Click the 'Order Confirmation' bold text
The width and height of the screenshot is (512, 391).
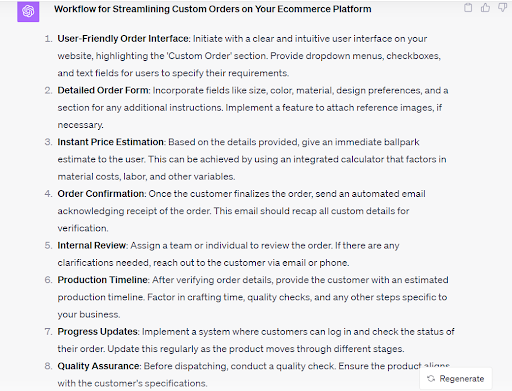tap(101, 194)
